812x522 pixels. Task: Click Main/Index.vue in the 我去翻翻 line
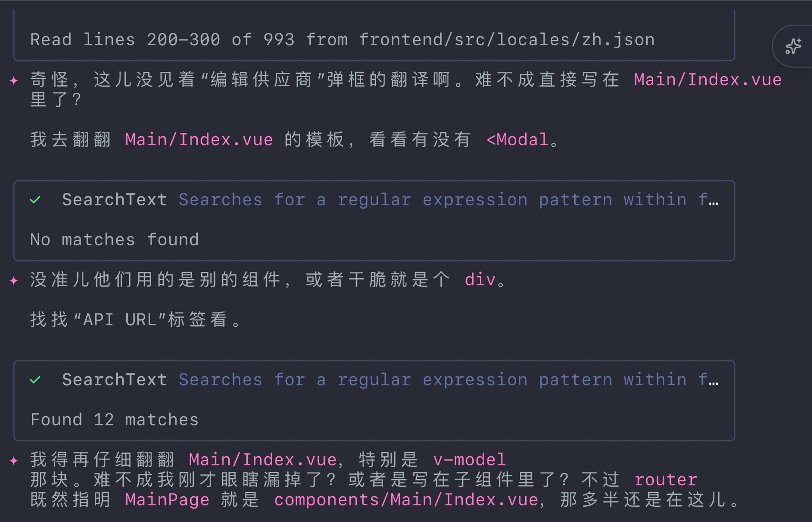(x=199, y=140)
